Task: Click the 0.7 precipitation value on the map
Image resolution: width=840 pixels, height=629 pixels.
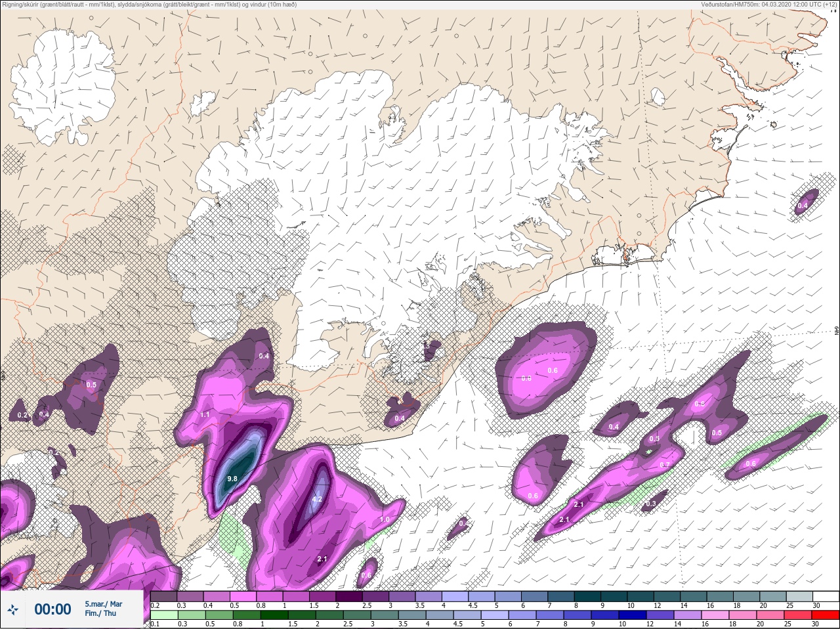Action: (665, 465)
